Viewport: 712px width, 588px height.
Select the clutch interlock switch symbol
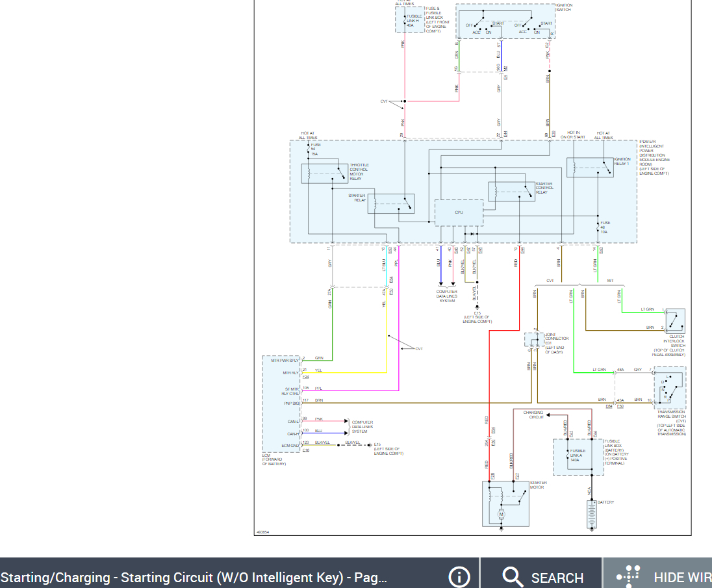pos(675,320)
